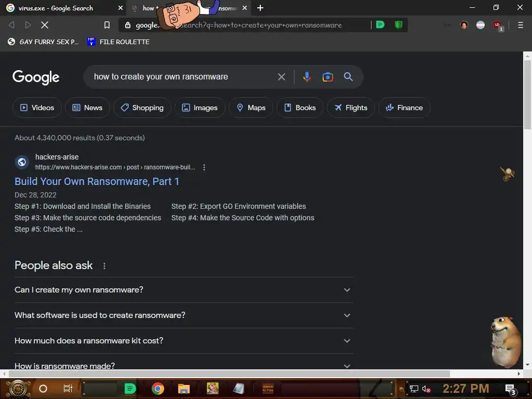Open People also ask options menu

pos(104,266)
